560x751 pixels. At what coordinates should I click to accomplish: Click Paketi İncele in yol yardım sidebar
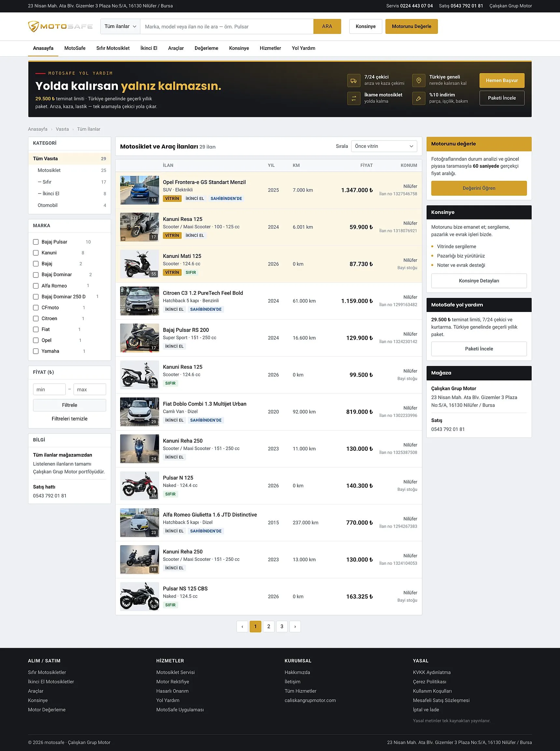479,349
